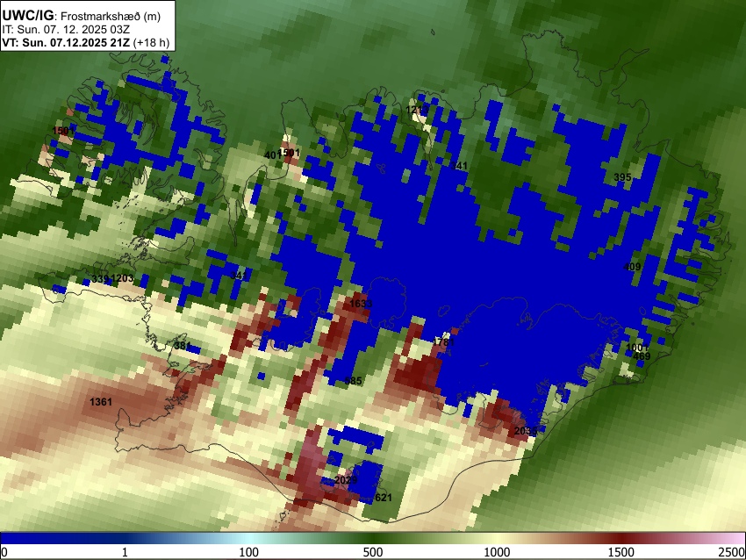Click the 1203 map label
Screen dimensions: 746x560
pos(122,278)
